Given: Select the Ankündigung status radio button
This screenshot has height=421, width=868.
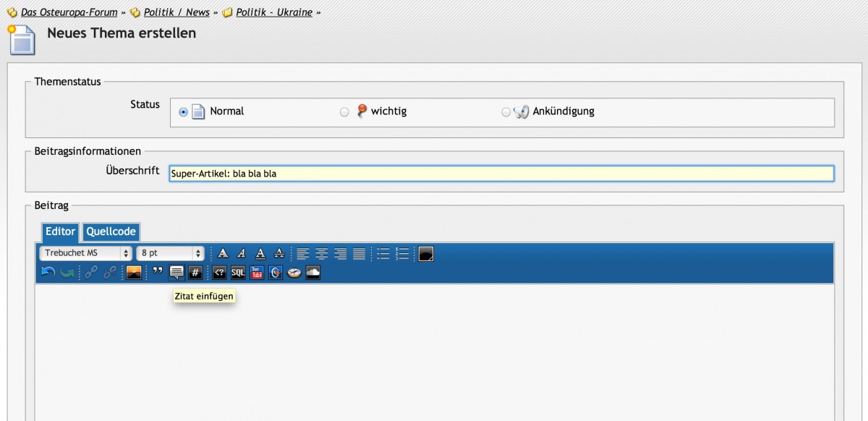Looking at the screenshot, I should pos(506,112).
